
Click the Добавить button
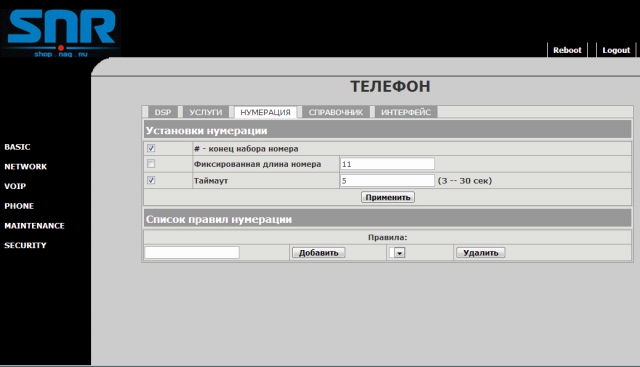tap(318, 253)
